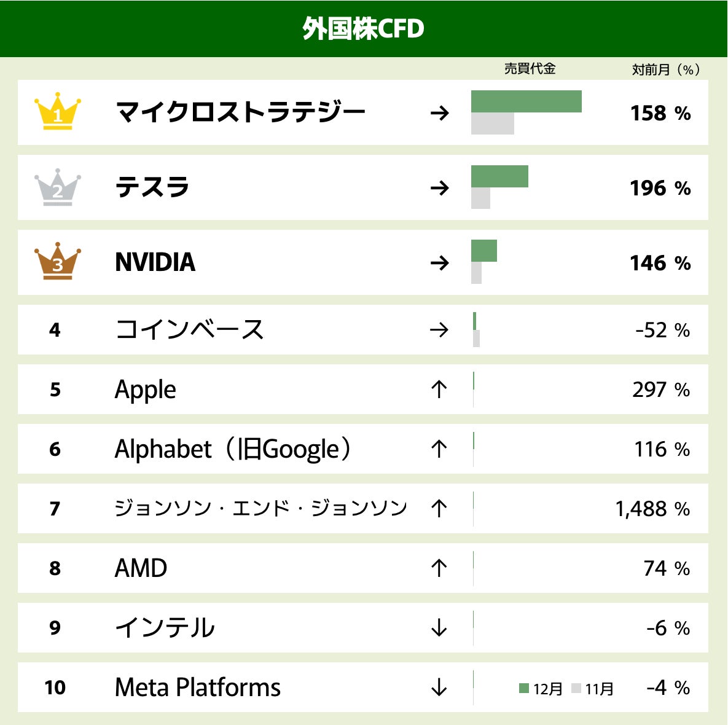Screen dimensions: 728x725
Task: Click the 売買代金 column header
Action: tap(530, 69)
